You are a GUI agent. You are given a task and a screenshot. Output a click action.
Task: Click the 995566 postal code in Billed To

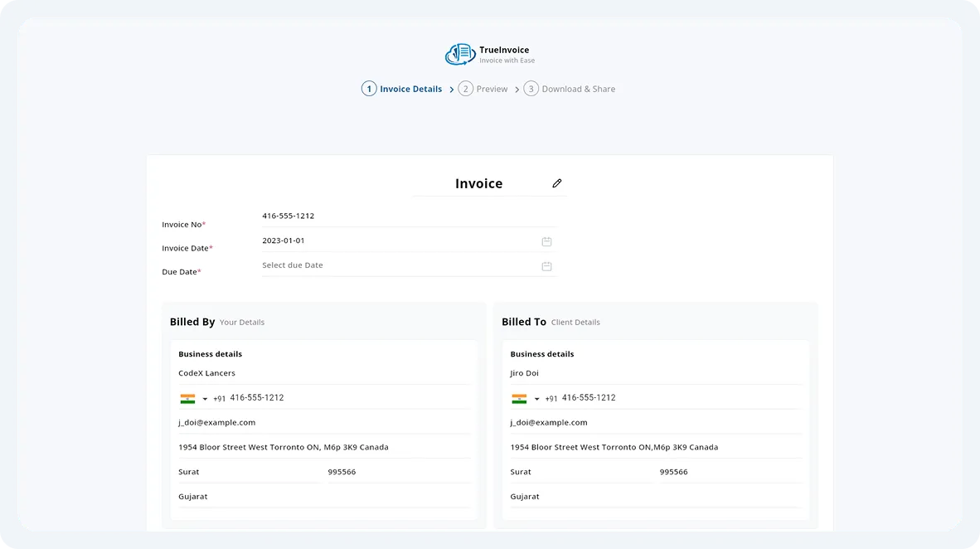pyautogui.click(x=730, y=472)
